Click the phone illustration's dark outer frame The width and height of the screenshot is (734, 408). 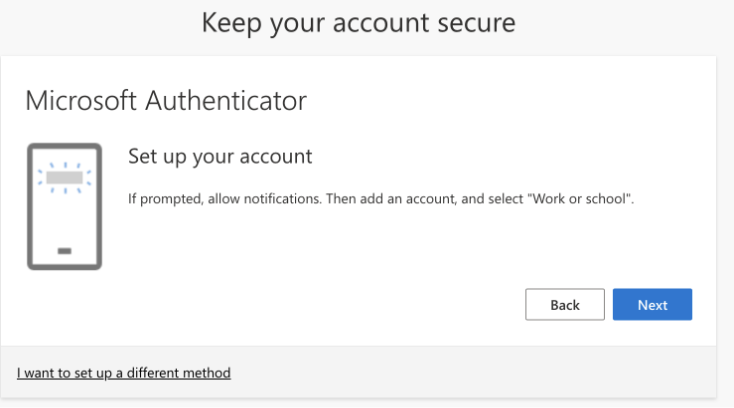tap(29, 206)
